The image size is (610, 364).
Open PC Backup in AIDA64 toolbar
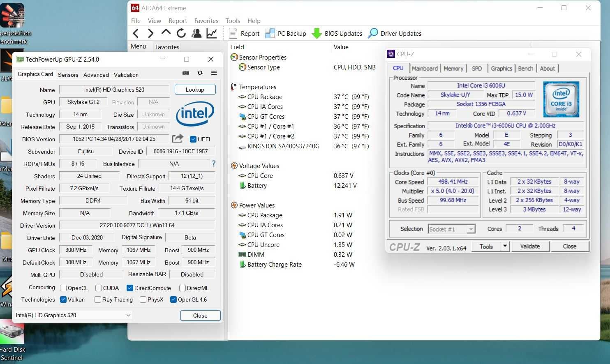(286, 33)
